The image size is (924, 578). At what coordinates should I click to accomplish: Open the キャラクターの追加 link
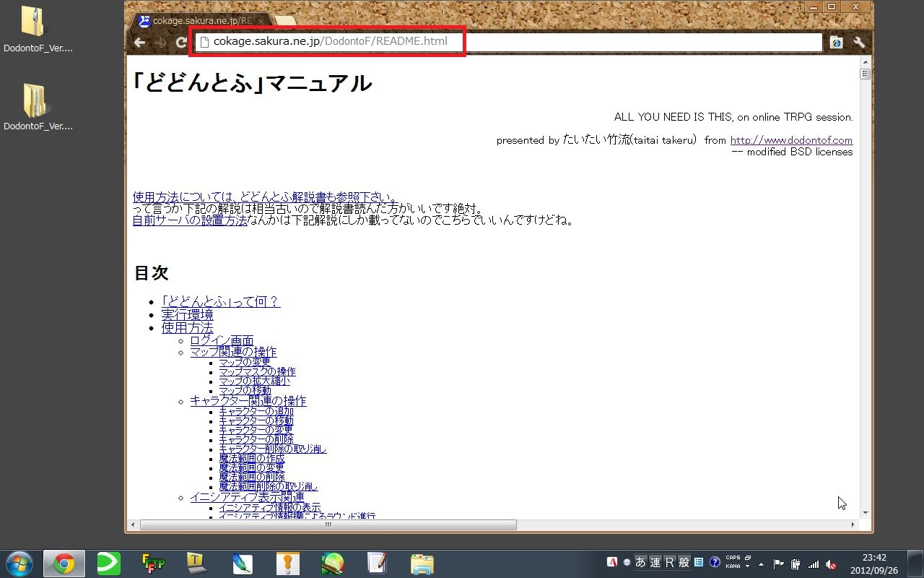[x=257, y=411]
